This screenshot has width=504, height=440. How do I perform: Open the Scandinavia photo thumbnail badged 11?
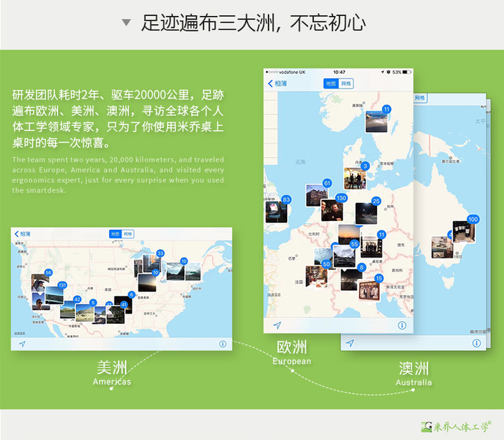coord(376,122)
